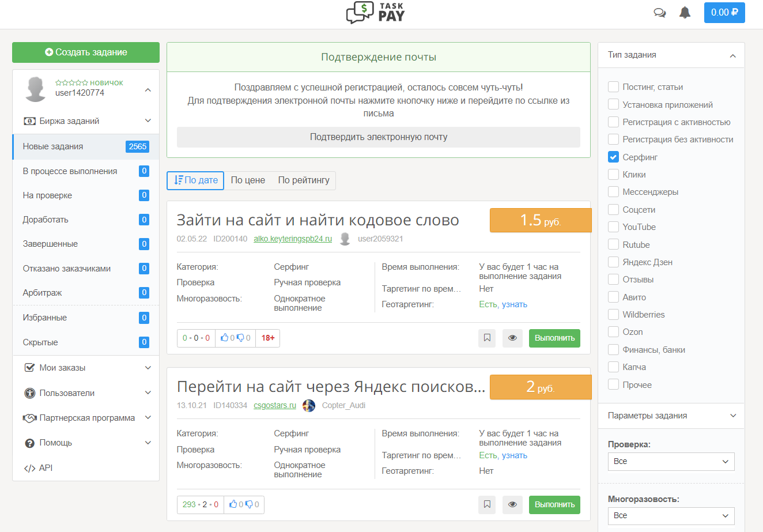This screenshot has width=763, height=532.
Task: Click eye icon to hide csgostars.ru task
Action: tap(512, 505)
